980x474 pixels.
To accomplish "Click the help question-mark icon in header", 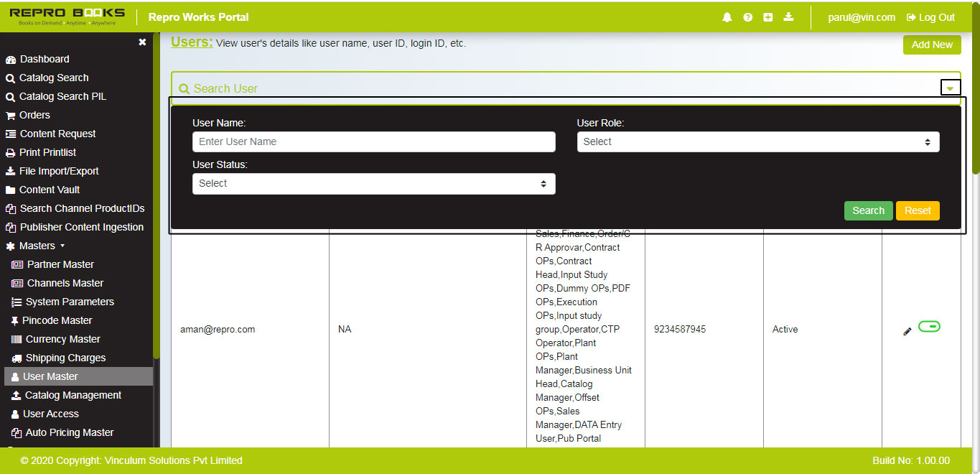I will click(747, 17).
